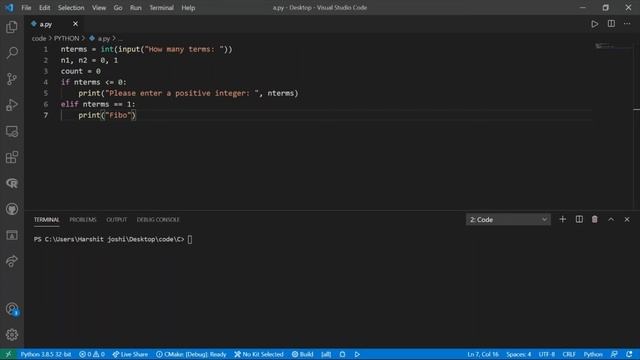Start Live Share from status bar
This screenshot has width=640, height=360.
click(130, 354)
